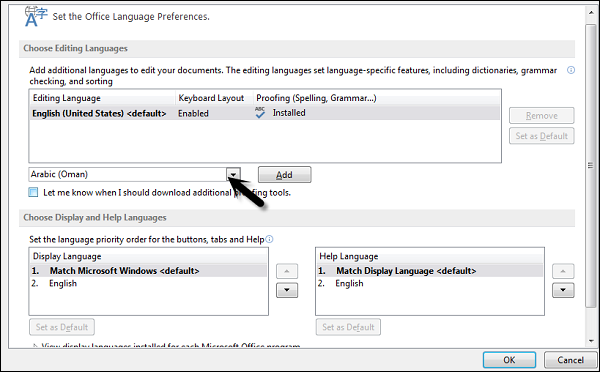This screenshot has height=372, width=600.
Task: Select English (United States) editing language row
Action: tap(264, 113)
